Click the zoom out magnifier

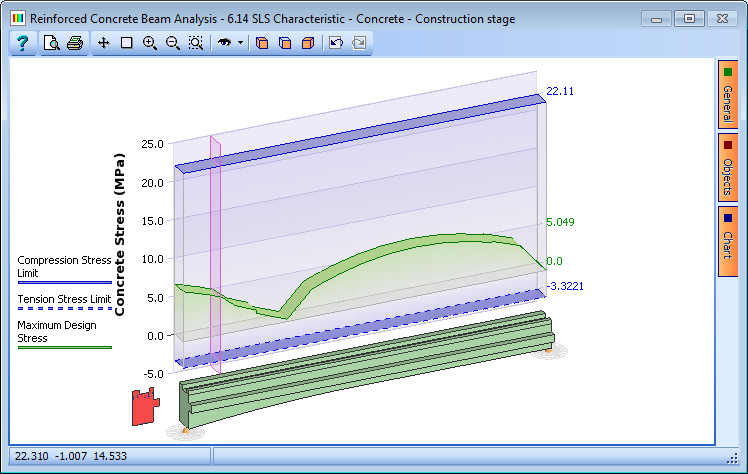173,43
